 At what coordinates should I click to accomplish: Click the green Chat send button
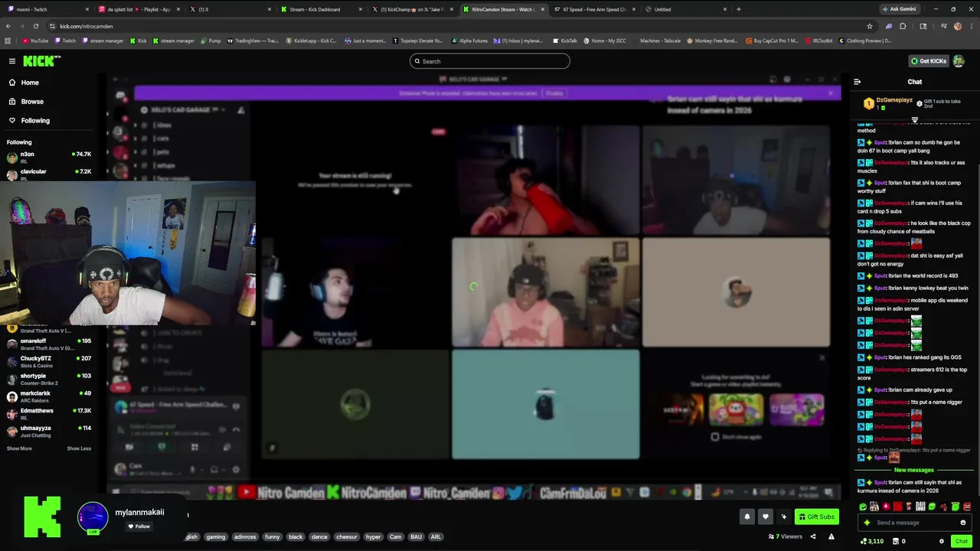click(962, 541)
